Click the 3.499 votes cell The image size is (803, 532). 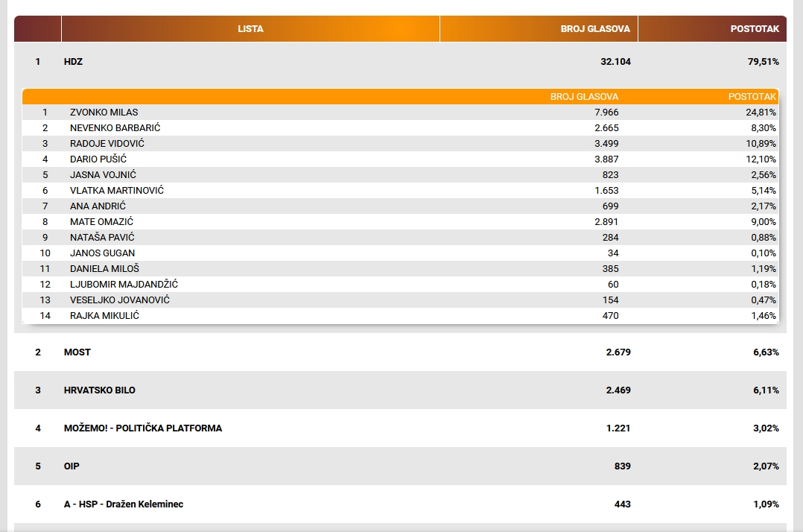pos(606,143)
